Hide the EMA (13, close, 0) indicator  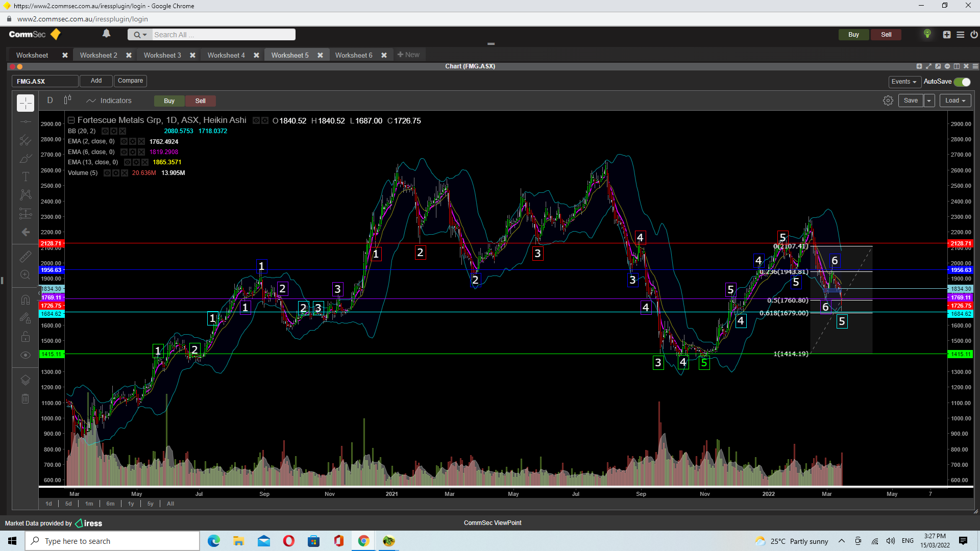point(128,162)
